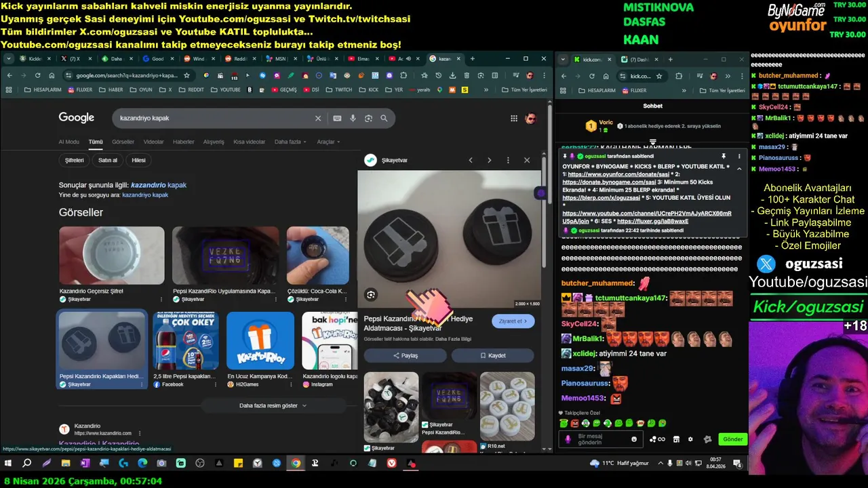Viewport: 868px width, 488px height.
Task: Open extensions puzzle icon in Kick window
Action: tap(679, 76)
